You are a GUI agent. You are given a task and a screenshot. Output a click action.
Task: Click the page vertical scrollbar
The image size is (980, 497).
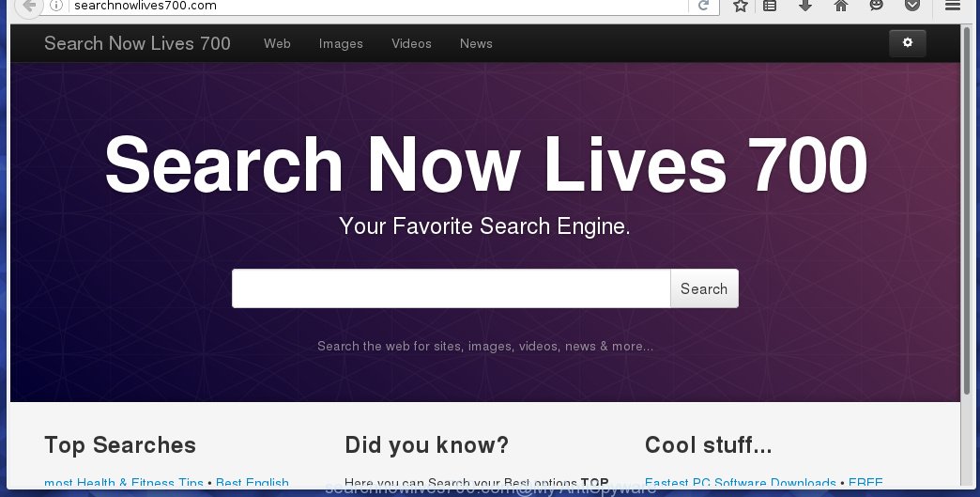coord(967,210)
